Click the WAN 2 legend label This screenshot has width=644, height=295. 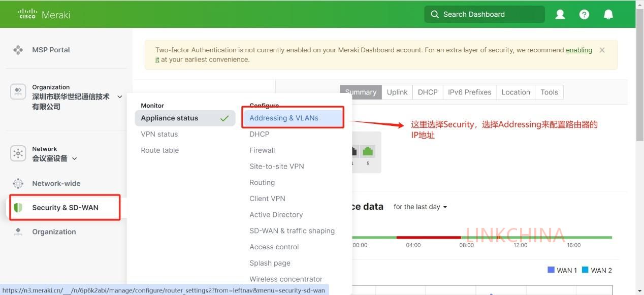601,270
